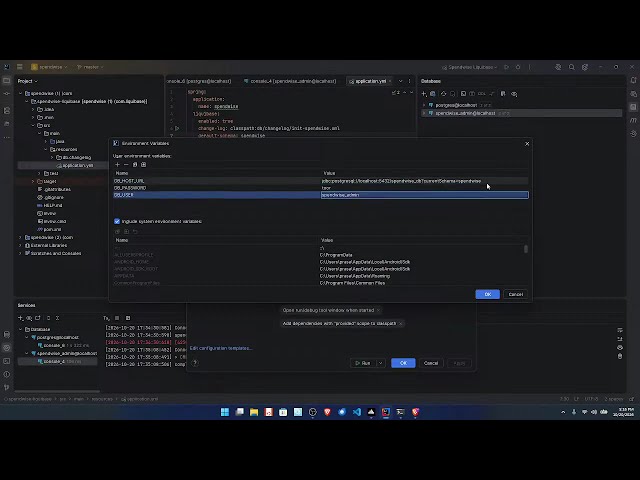Open Maven tool window icon
640x480 pixels.
[633, 120]
